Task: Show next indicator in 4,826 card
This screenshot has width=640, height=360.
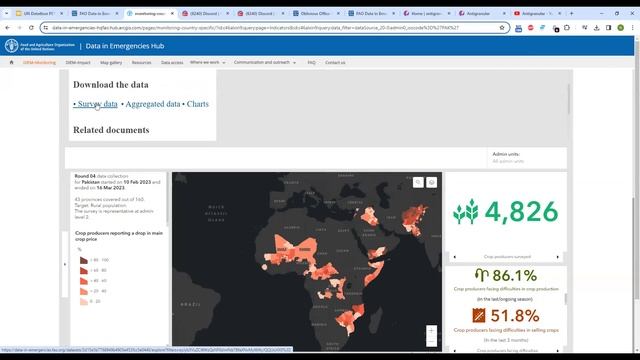Action: pyautogui.click(x=558, y=257)
